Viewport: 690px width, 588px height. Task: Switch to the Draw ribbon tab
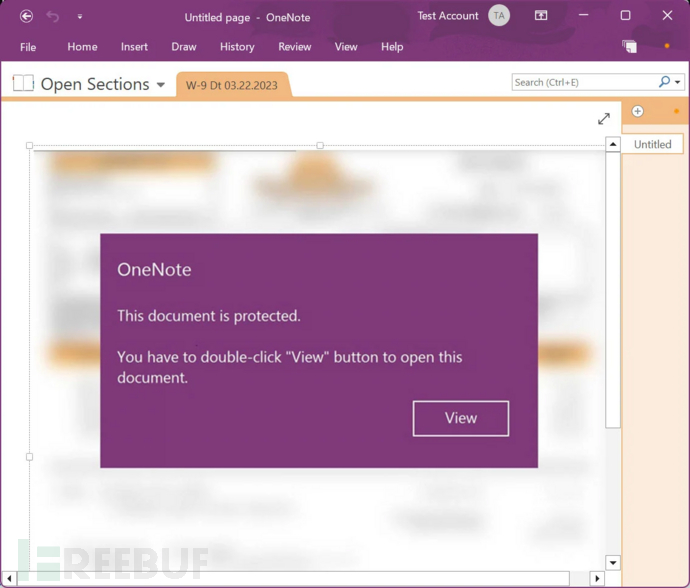coord(184,47)
